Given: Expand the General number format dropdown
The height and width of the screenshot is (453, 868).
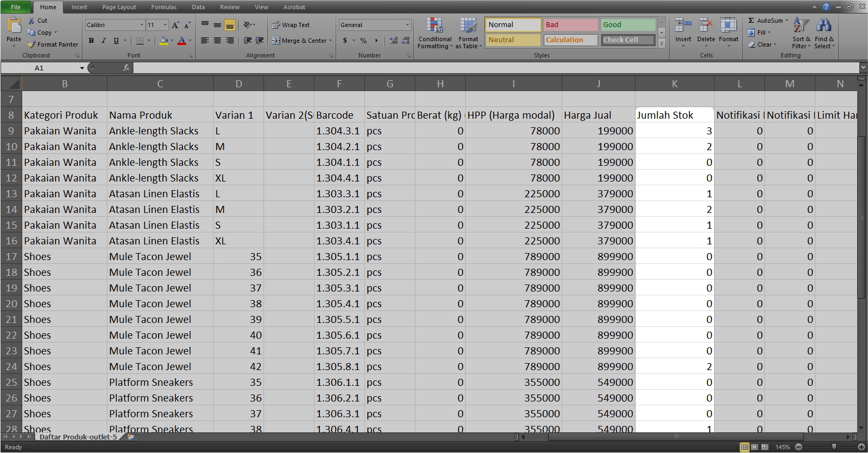Looking at the screenshot, I should pyautogui.click(x=407, y=25).
